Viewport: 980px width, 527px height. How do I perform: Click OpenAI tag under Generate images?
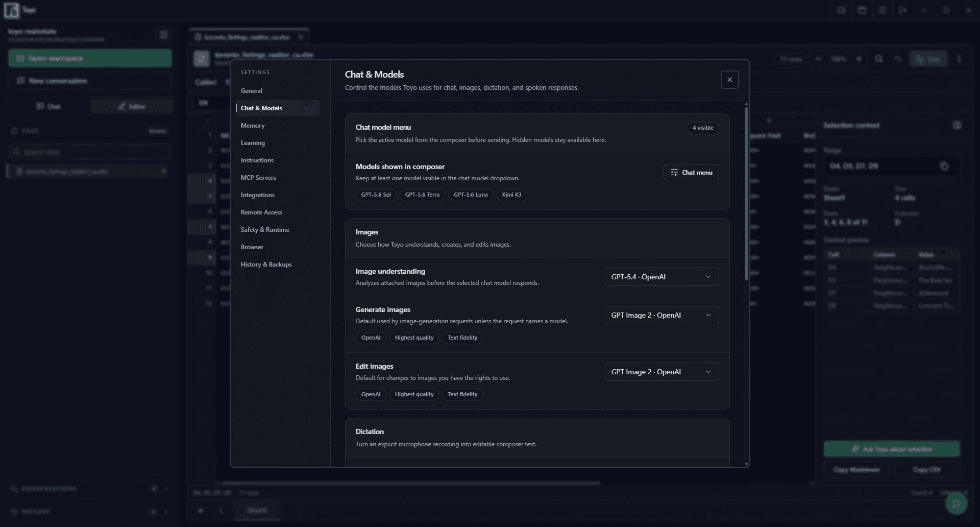(x=371, y=338)
